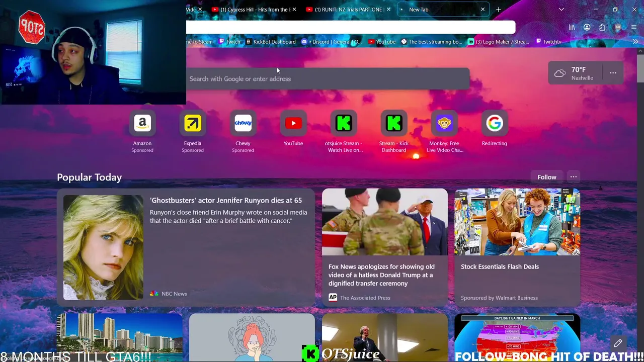Open the account profile icon in toolbar

click(x=587, y=28)
